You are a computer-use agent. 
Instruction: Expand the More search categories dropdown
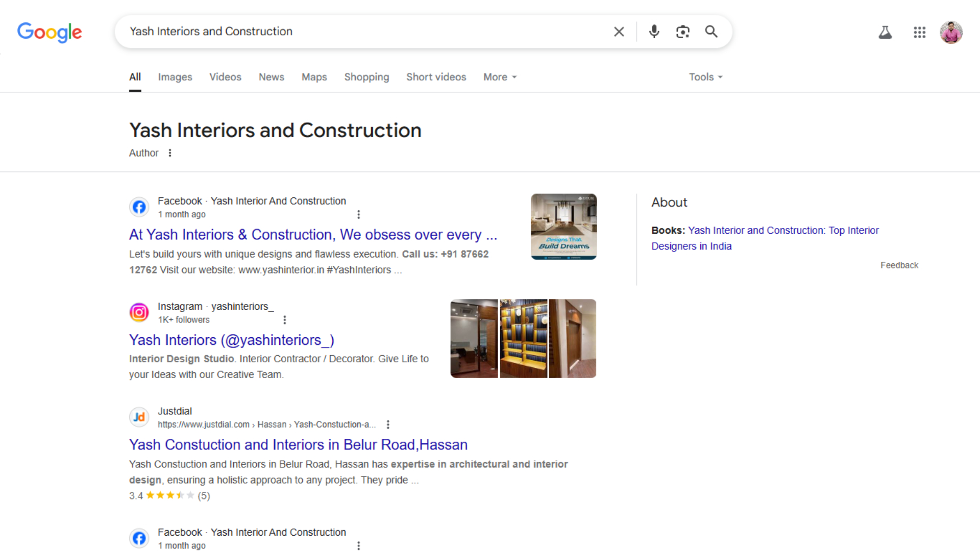point(500,77)
